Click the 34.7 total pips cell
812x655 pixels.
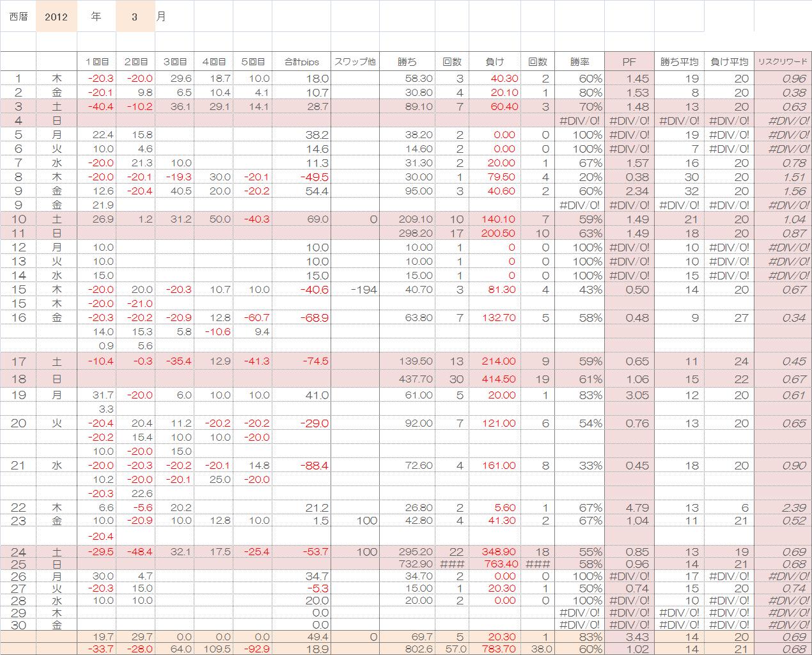(x=301, y=576)
